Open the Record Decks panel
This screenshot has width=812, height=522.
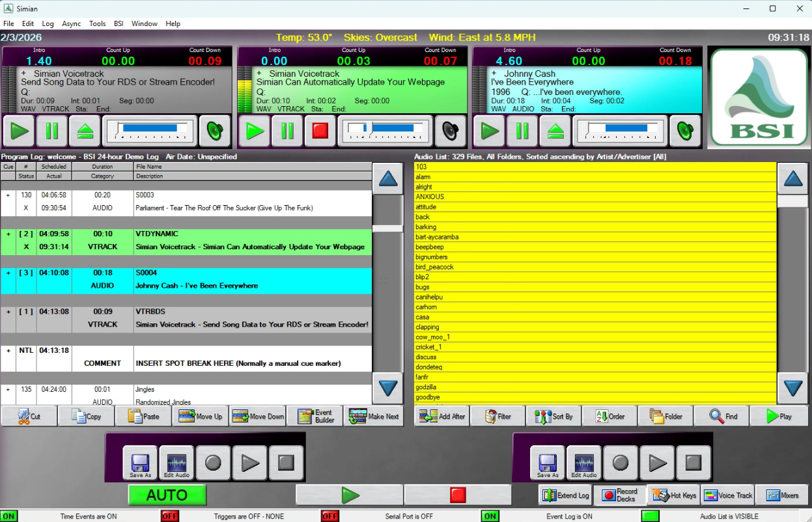pos(619,495)
